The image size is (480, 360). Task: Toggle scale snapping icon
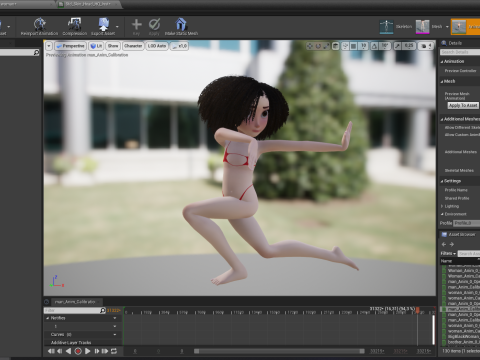(397, 46)
